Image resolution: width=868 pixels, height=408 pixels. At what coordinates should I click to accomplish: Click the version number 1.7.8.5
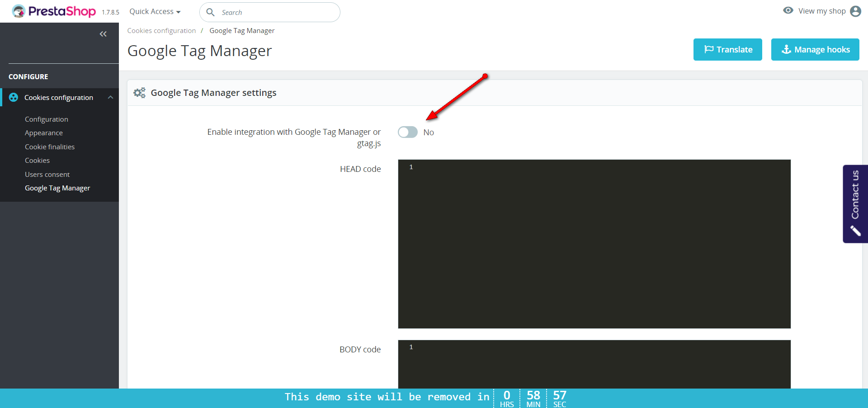pyautogui.click(x=110, y=12)
